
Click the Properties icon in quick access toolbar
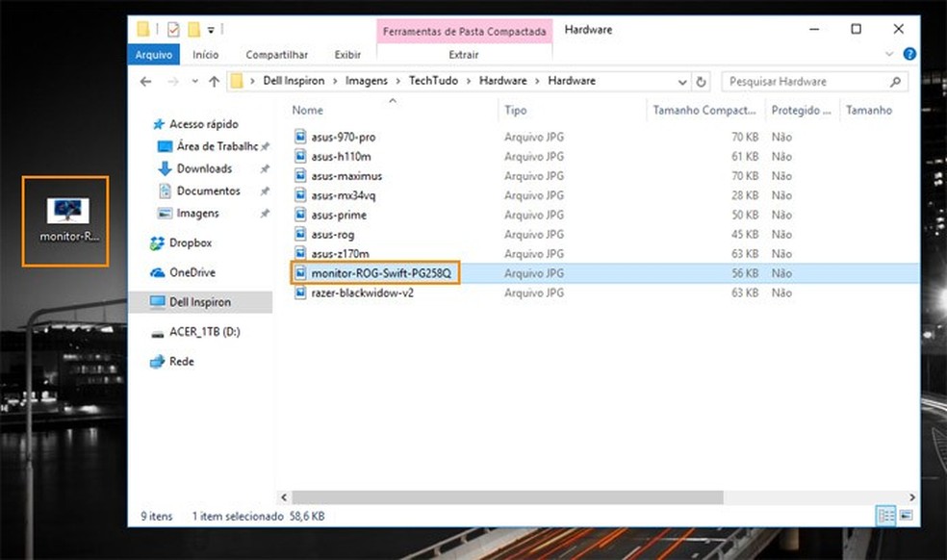tap(173, 29)
